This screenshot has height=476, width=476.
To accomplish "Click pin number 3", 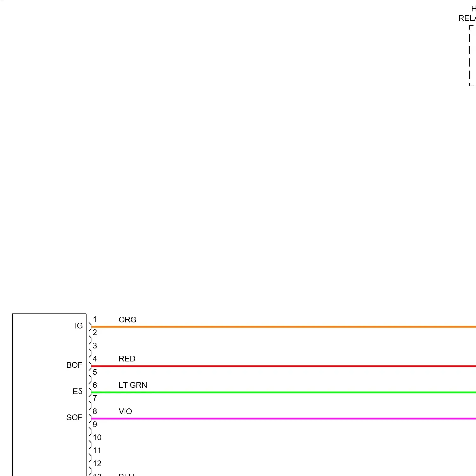I will click(95, 346).
